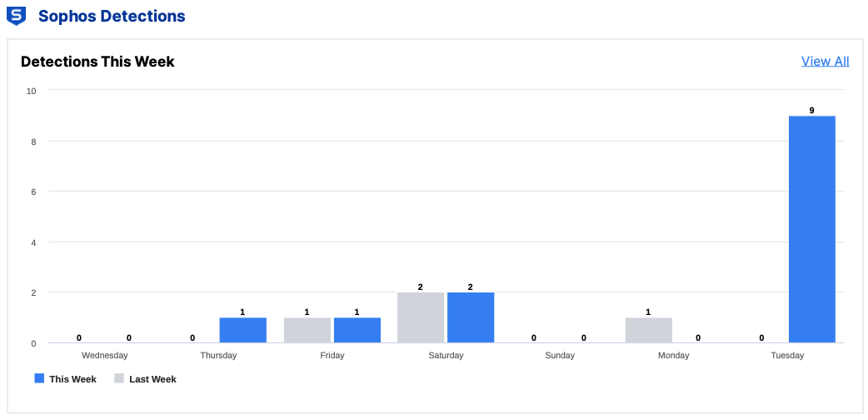Click the Detections This Week title

click(x=97, y=62)
